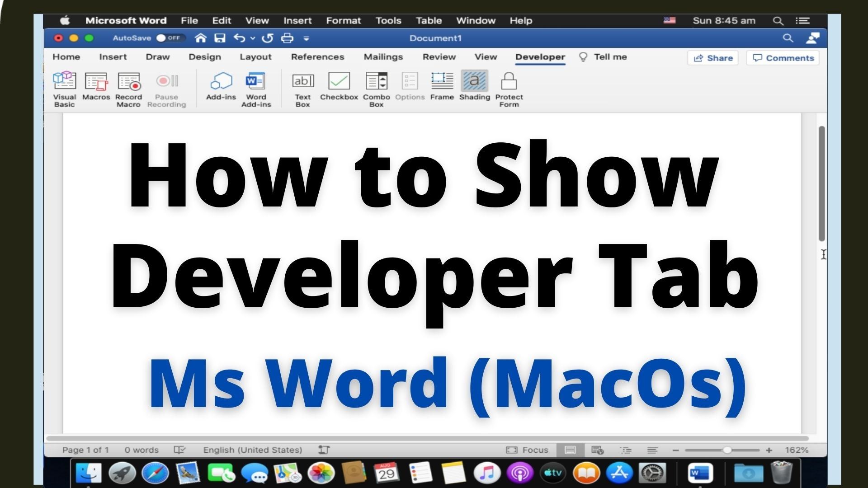This screenshot has height=488, width=868.
Task: Open the Comments panel
Action: click(x=783, y=58)
